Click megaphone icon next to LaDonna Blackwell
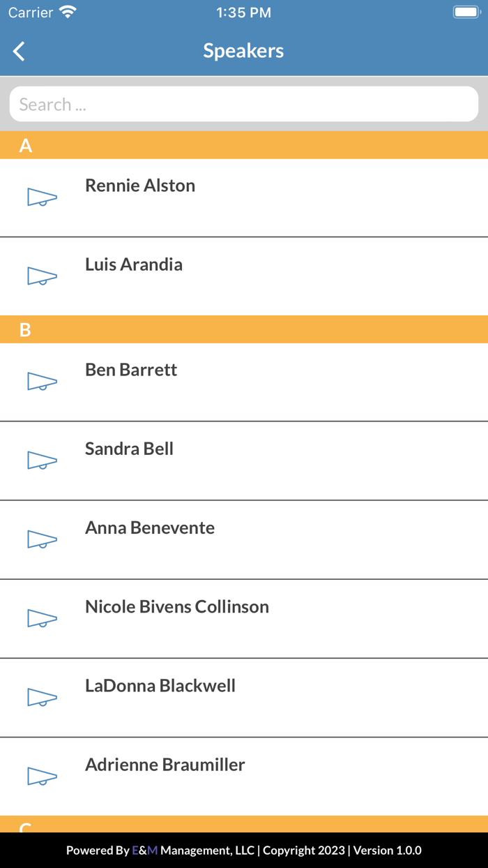The height and width of the screenshot is (868, 488). coord(42,697)
